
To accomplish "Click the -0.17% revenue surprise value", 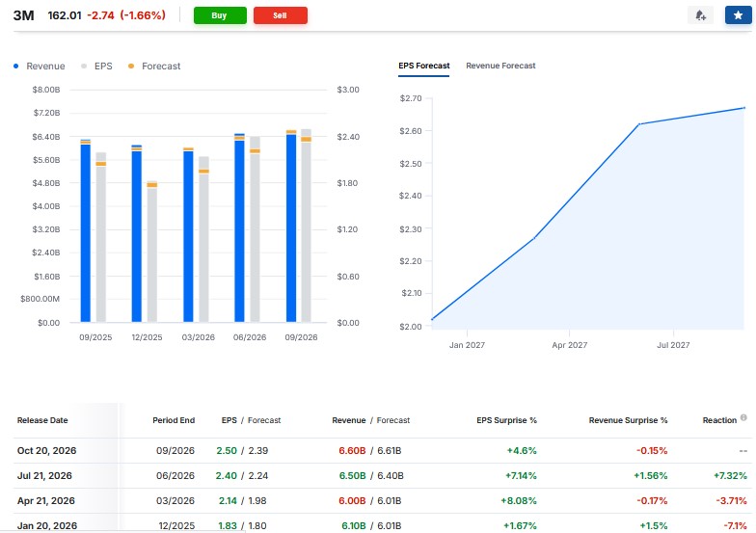I will pyautogui.click(x=652, y=501).
